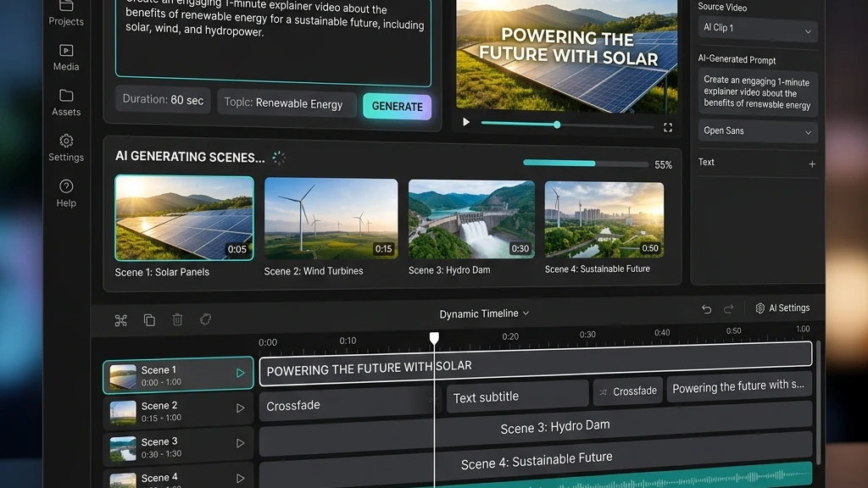Select Scene 3: Hydro Dam timeline clip
Viewport: 868px width, 488px height.
tap(536, 429)
